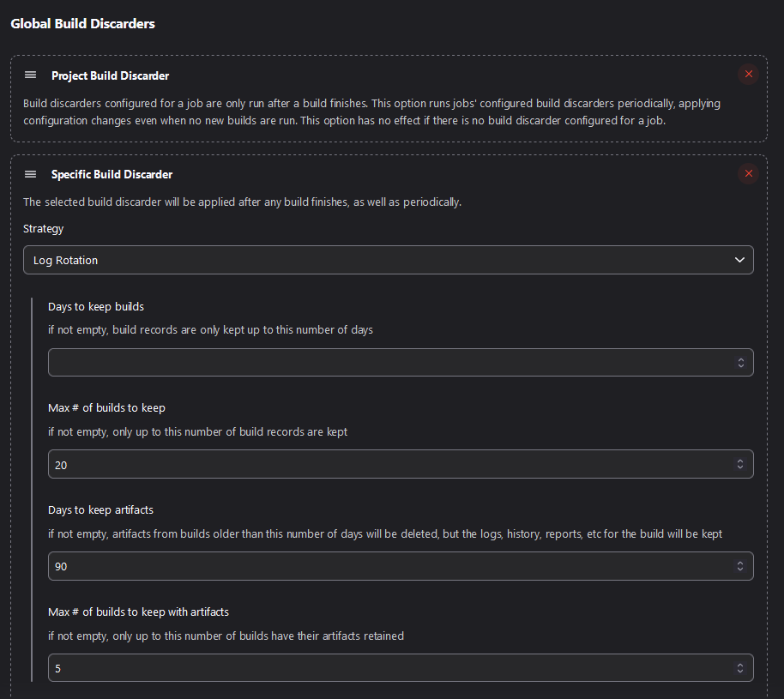
Task: Click the Max builds field showing 20
Action: [386, 464]
